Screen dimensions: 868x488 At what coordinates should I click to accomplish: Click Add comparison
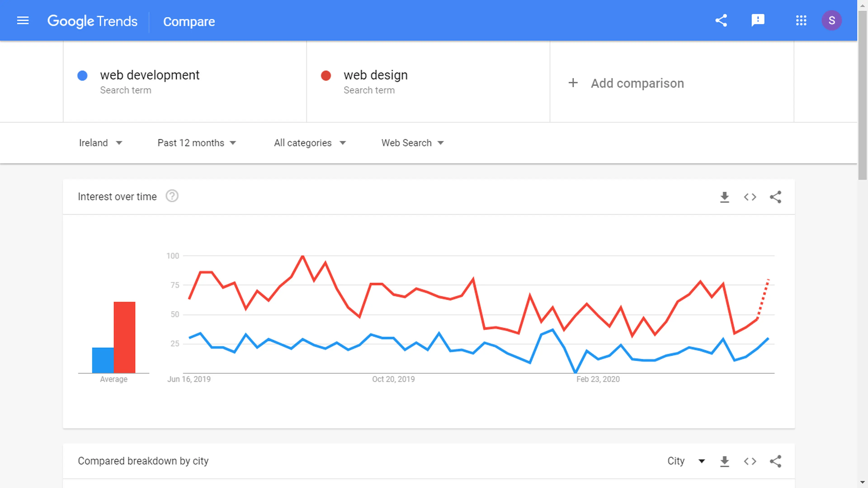626,83
